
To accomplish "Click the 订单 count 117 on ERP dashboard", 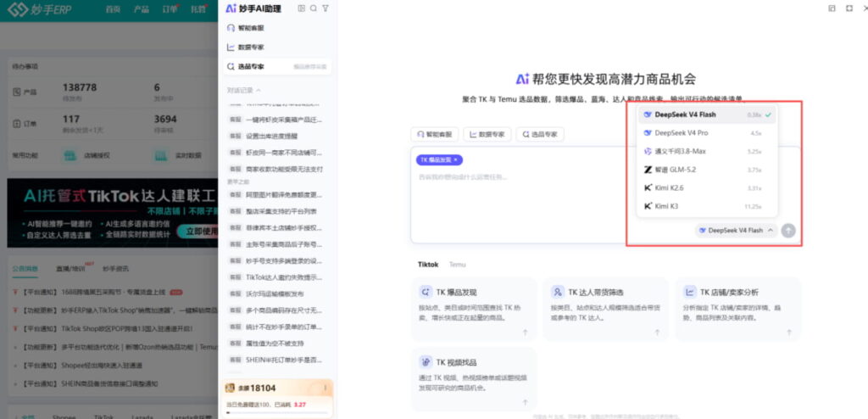I will [x=71, y=119].
